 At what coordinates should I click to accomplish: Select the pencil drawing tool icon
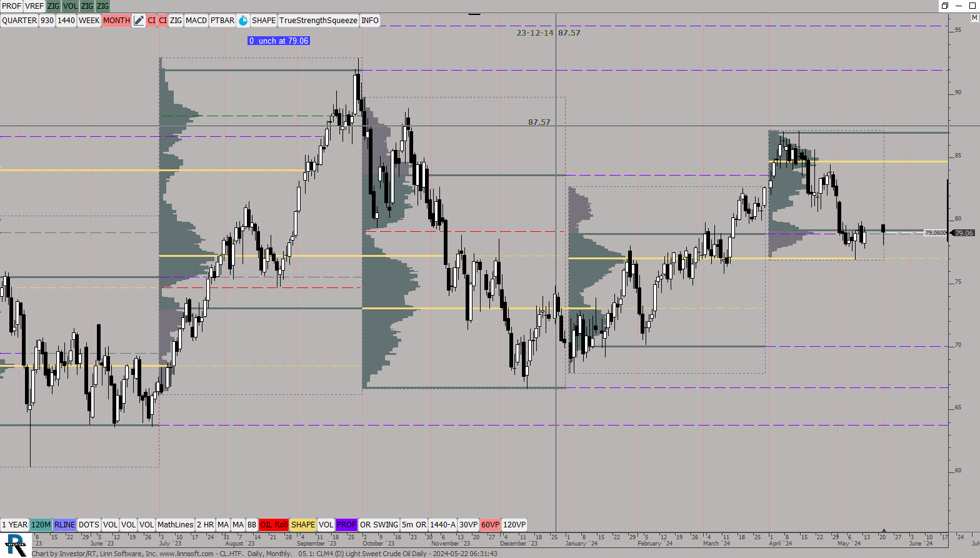pos(139,21)
